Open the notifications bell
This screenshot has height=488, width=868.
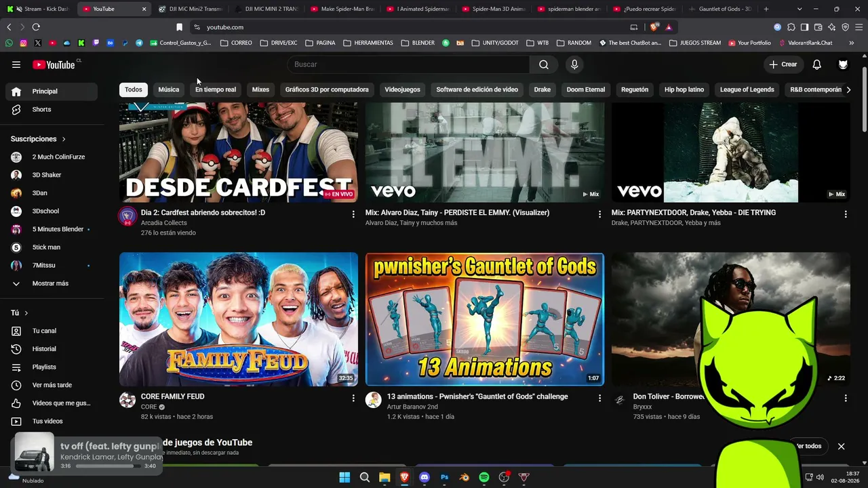817,64
